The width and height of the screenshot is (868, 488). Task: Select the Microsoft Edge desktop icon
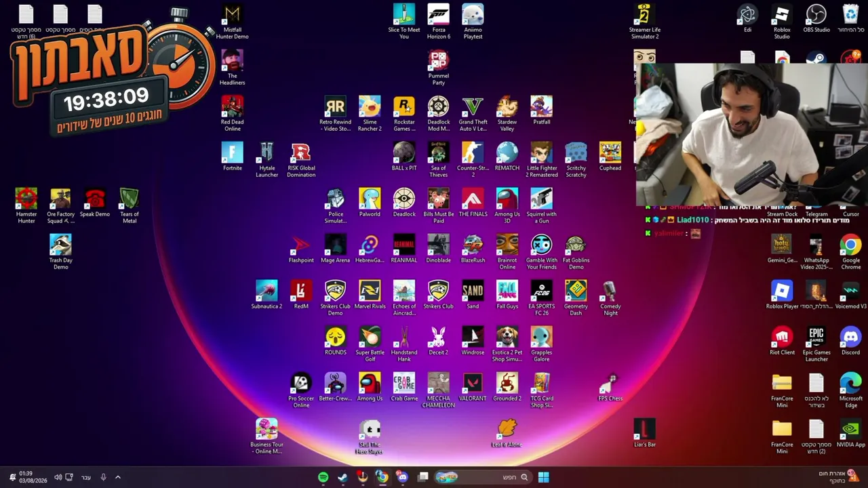[x=851, y=390]
